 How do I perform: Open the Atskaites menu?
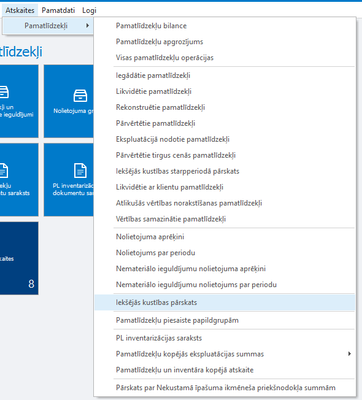tap(20, 10)
